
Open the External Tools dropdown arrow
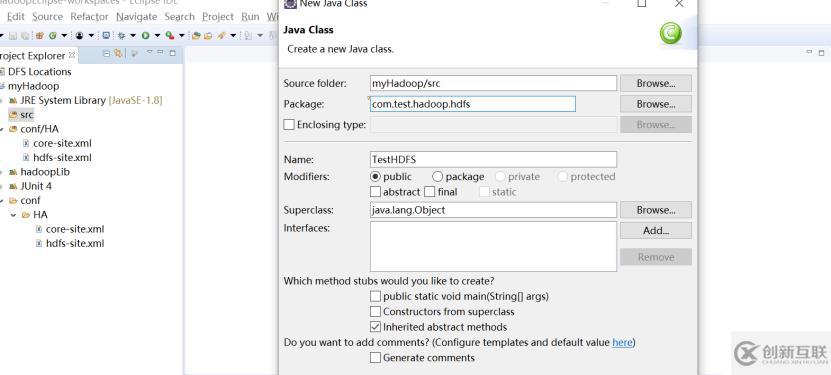(182, 35)
